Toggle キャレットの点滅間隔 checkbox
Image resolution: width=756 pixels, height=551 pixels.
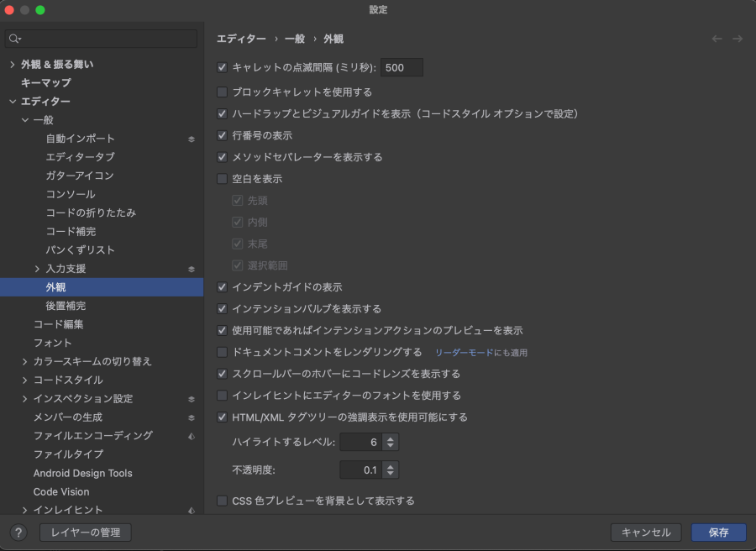pos(223,67)
